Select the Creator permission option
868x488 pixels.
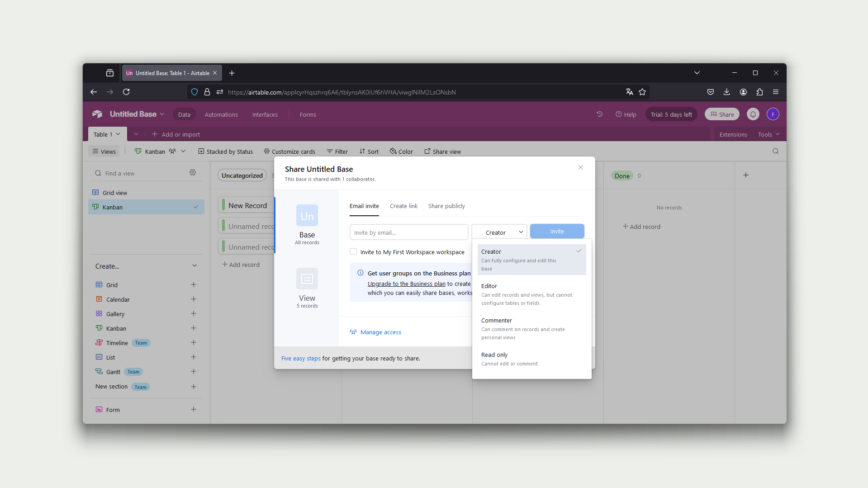[x=532, y=260]
